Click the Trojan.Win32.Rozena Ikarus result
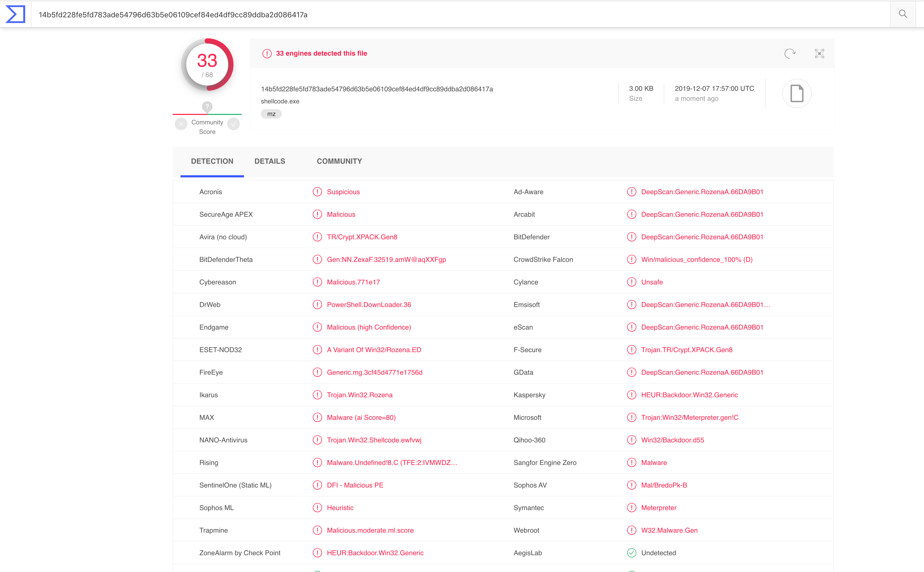 coord(360,395)
